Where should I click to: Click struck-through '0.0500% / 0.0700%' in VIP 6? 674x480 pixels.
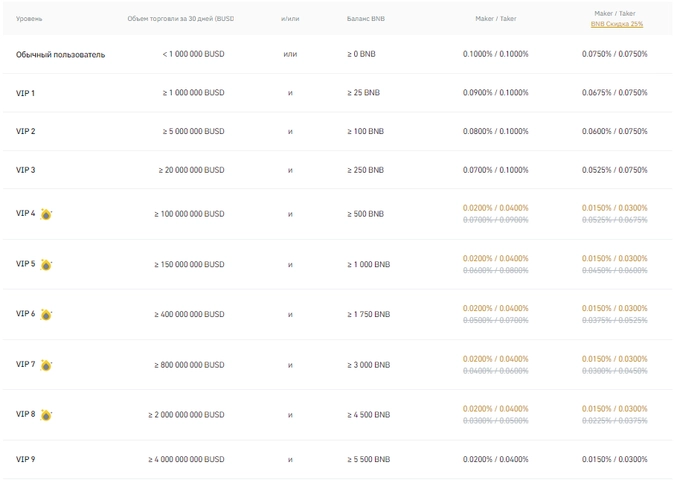(x=496, y=321)
